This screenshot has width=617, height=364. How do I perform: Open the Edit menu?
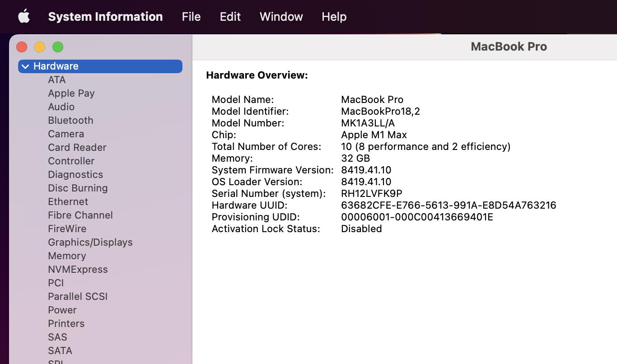pyautogui.click(x=230, y=17)
